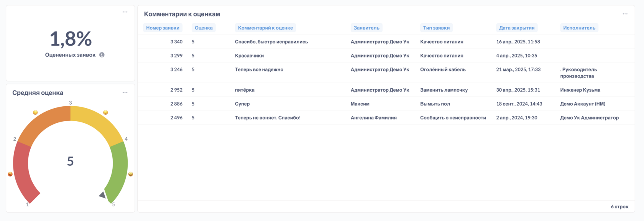Image resolution: width=644 pixels, height=221 pixels.
Task: Click request number 3 340 in the table
Action: pos(176,42)
